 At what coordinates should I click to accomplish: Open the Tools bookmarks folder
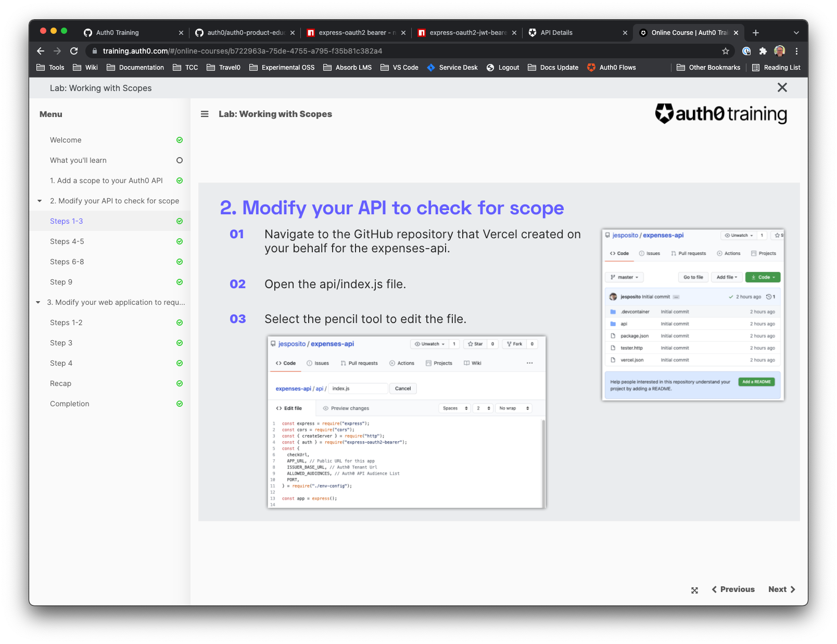point(50,68)
